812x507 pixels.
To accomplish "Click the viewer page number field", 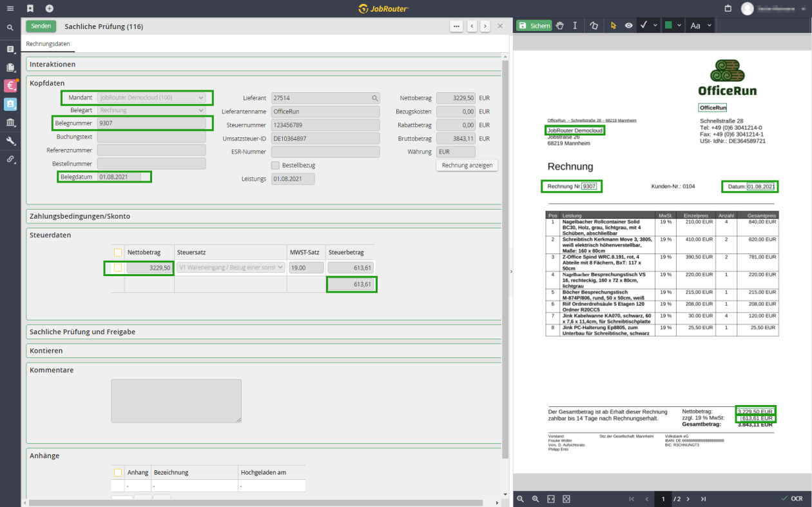I will (662, 499).
